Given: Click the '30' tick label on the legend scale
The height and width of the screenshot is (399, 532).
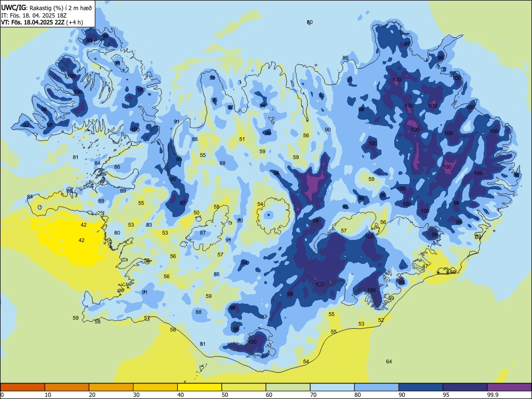Looking at the screenshot, I should point(136,395).
